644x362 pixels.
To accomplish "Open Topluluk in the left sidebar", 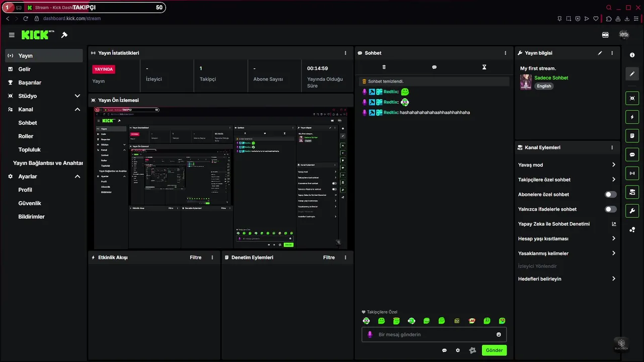I will click(29, 149).
